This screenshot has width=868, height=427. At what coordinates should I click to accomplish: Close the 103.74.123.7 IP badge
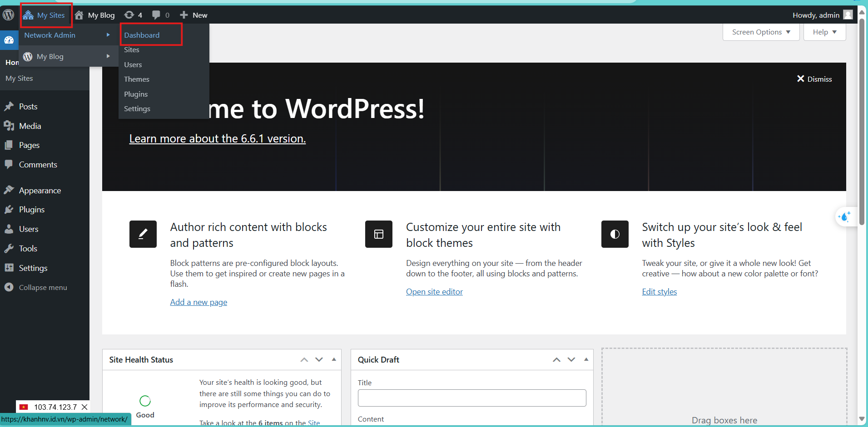[84, 407]
